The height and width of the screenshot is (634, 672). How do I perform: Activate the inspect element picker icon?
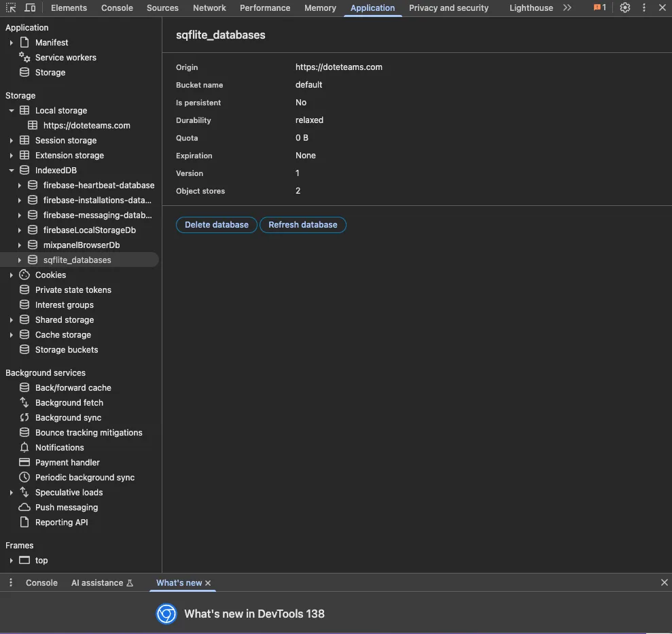pyautogui.click(x=11, y=7)
